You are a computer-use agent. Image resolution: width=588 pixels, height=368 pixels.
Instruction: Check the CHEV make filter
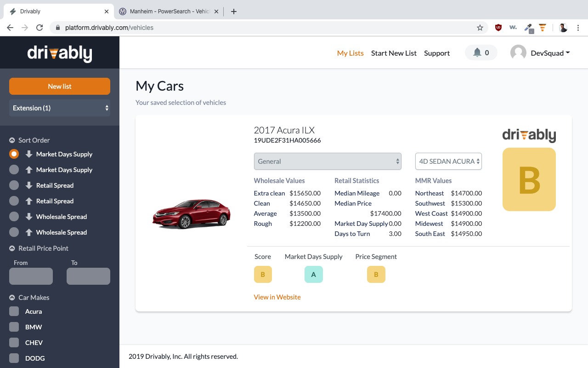[14, 343]
